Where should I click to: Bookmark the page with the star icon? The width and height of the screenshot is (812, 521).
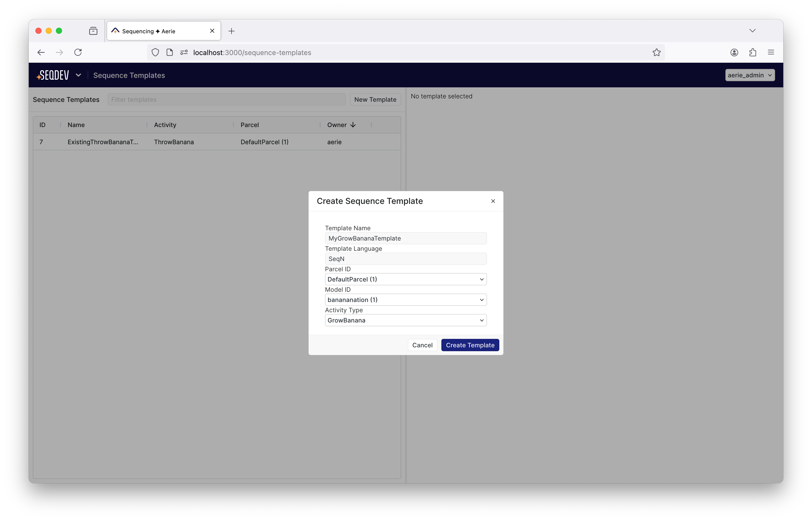(656, 53)
